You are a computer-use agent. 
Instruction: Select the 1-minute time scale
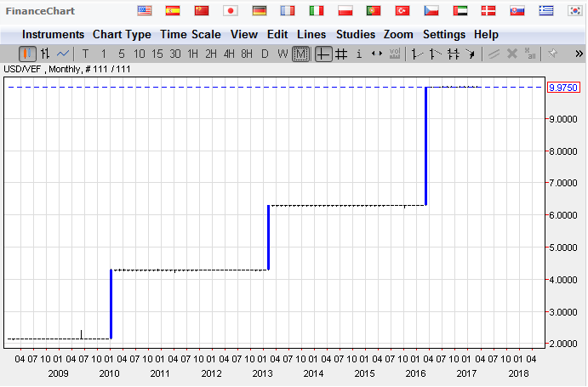(x=104, y=54)
